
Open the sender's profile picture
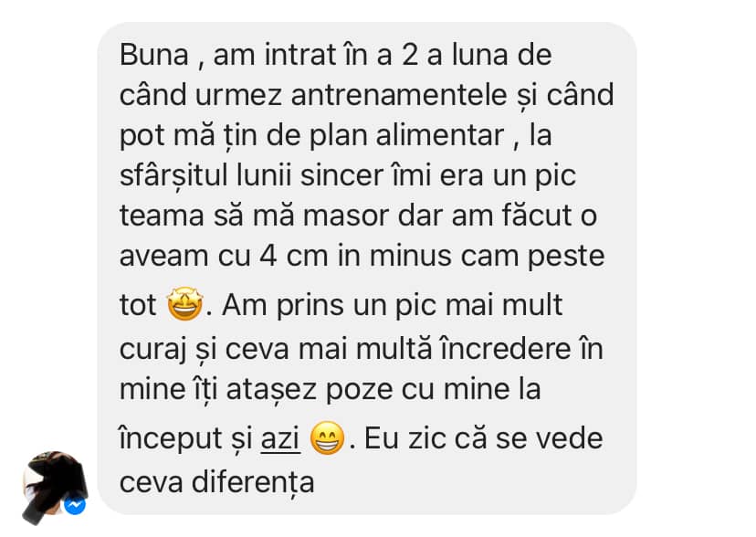55,484
